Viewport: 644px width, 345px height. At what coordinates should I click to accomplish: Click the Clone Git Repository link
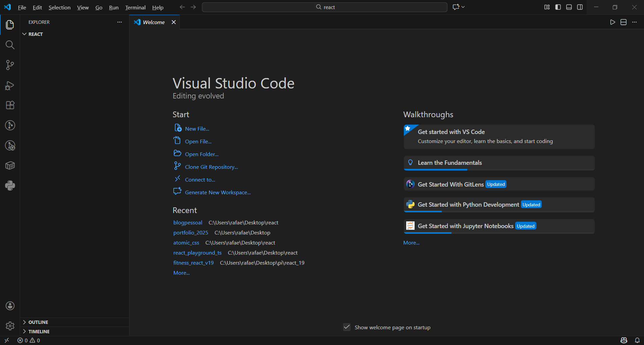coord(211,167)
